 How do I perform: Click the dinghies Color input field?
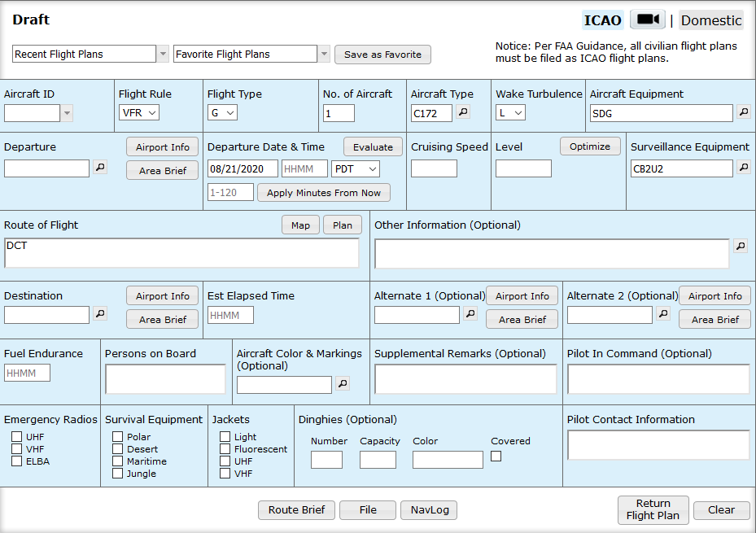point(447,460)
